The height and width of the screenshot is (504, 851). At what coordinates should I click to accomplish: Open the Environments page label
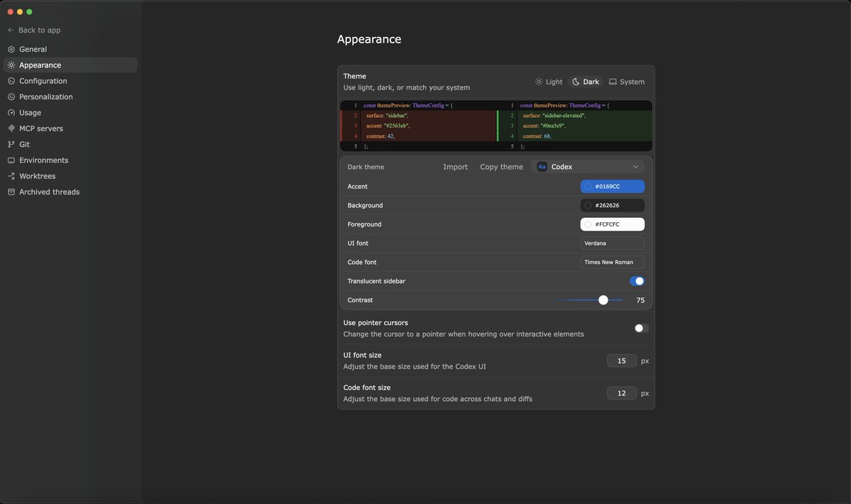(44, 160)
